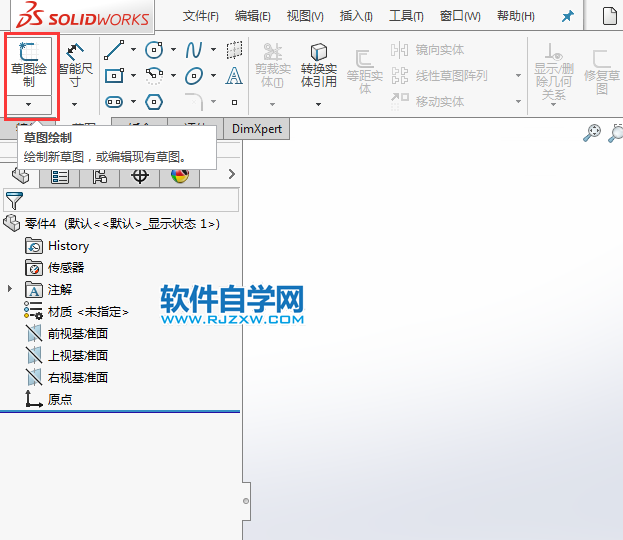The width and height of the screenshot is (623, 540).
Task: Open the 剪裁实体 dropdown arrow
Action: [273, 105]
